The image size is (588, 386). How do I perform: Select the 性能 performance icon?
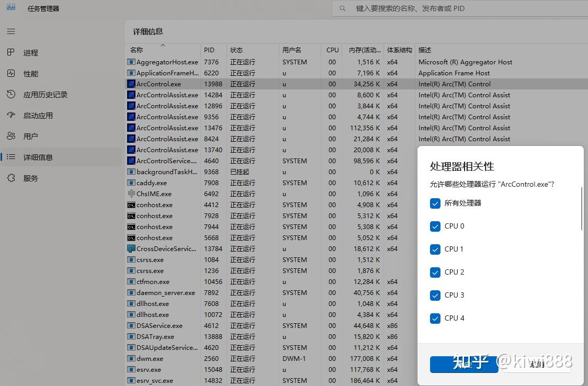[11, 73]
